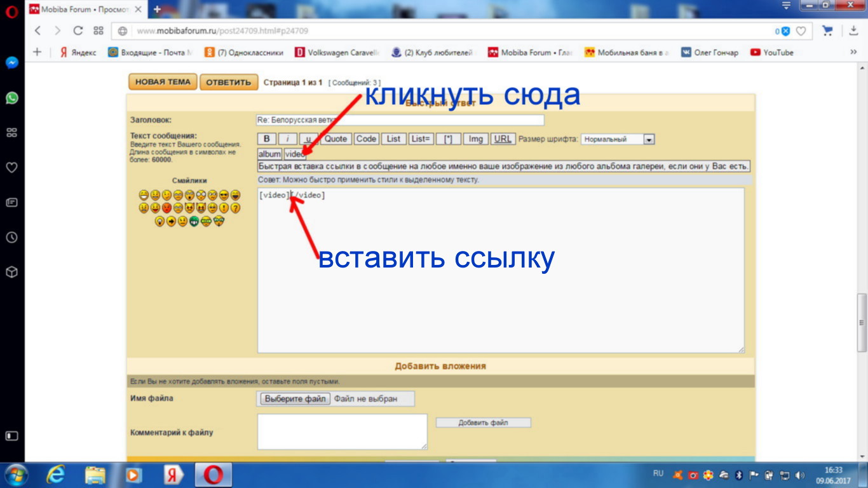Switch to the Mobiba Forum tab
The image size is (868, 488).
point(85,10)
